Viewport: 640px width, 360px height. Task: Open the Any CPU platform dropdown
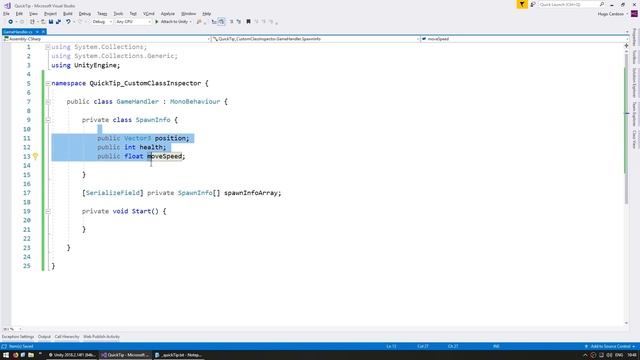[133, 22]
